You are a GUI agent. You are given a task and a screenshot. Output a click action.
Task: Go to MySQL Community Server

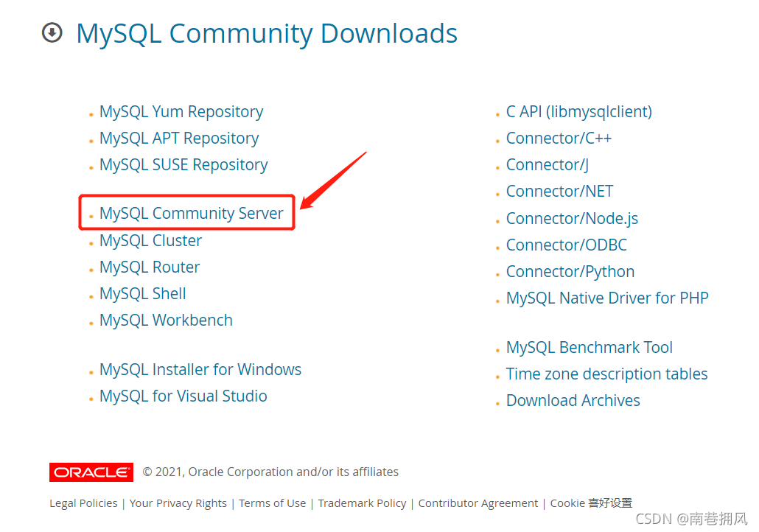coord(191,214)
